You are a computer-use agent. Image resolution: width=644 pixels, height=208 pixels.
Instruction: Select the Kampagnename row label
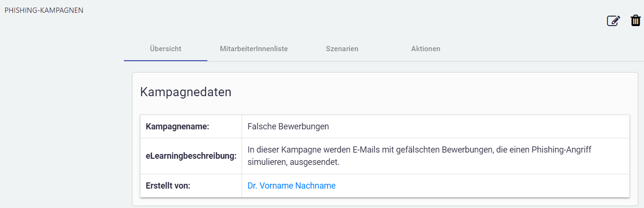pyautogui.click(x=177, y=127)
